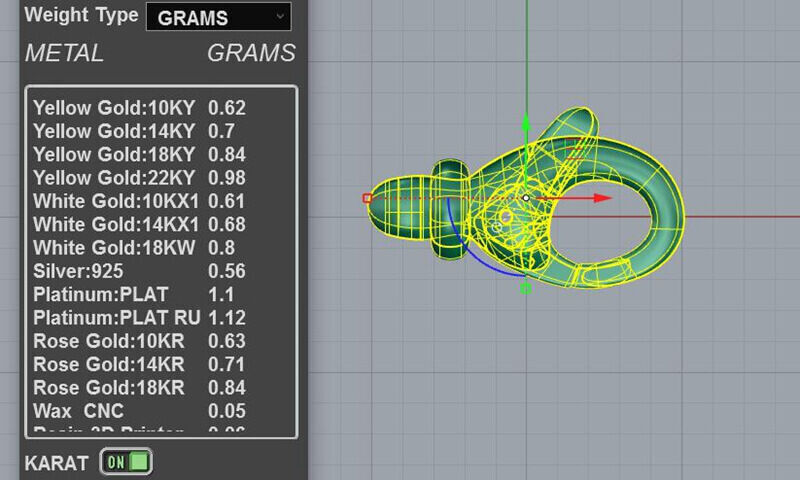The height and width of the screenshot is (480, 800).
Task: Select the White Gold:14KX1 row
Action: (139, 225)
